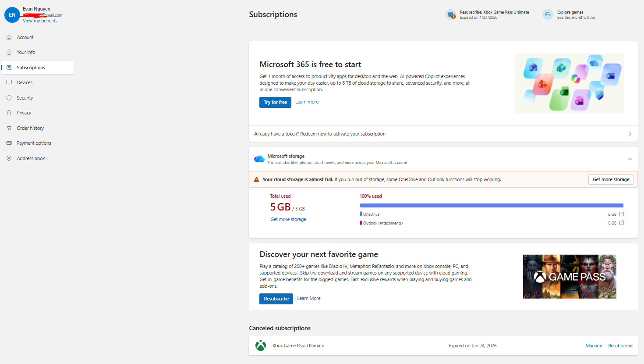Click the 'Discover your next favorite game' heading
This screenshot has width=644, height=364.
click(x=319, y=254)
